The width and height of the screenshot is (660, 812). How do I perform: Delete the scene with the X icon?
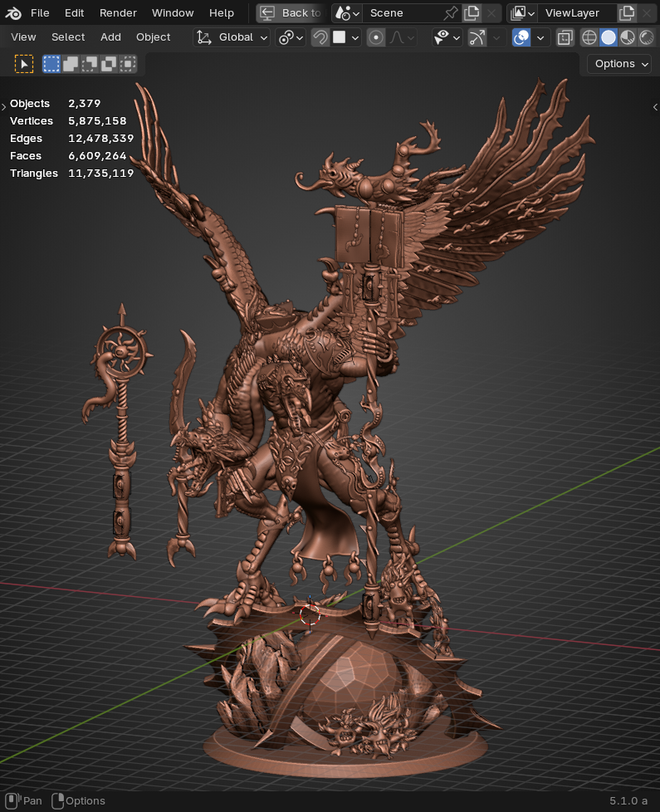tap(491, 13)
